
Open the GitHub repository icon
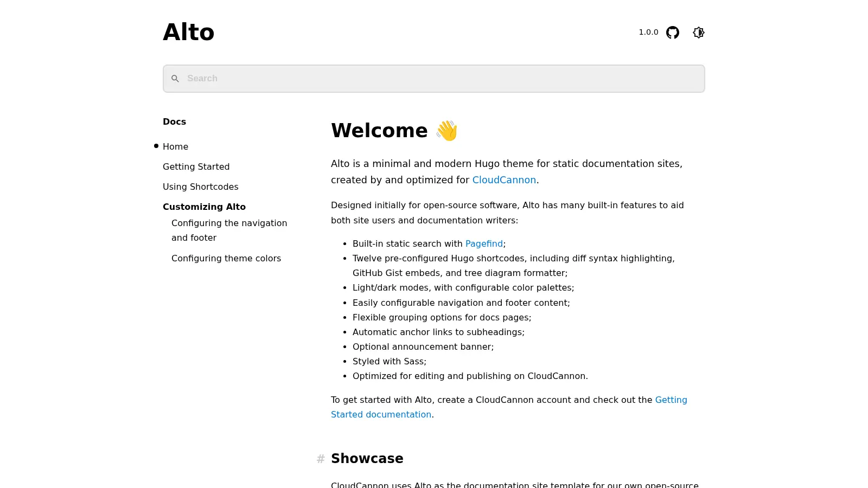tap(673, 33)
